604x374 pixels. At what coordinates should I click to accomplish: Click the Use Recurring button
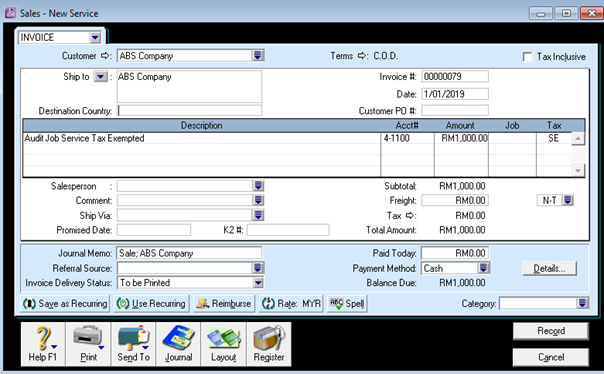[x=151, y=304]
